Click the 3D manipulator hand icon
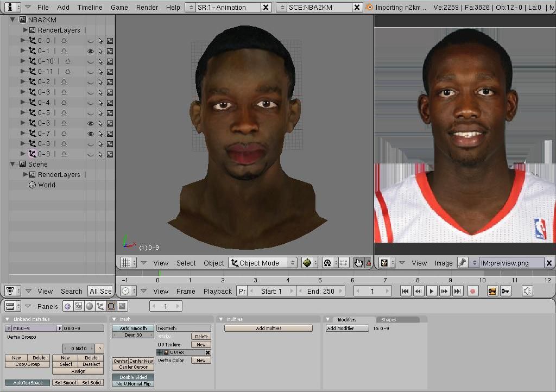556x392 pixels. point(358,263)
